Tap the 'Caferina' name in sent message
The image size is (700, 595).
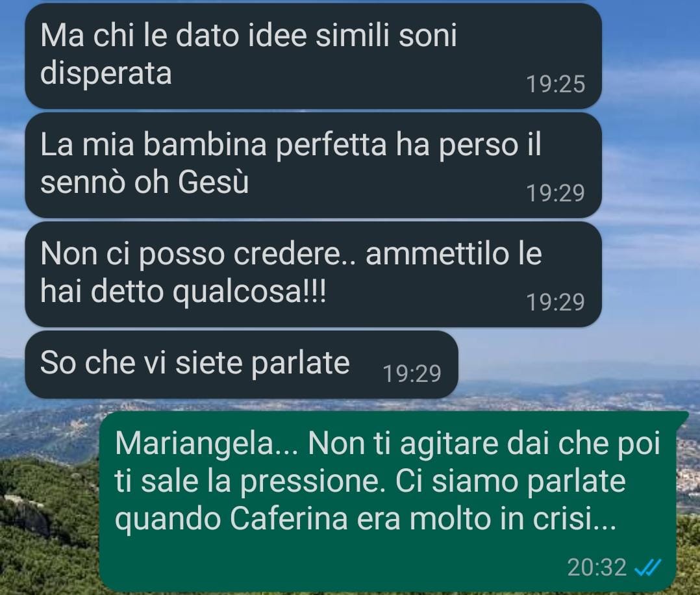[x=289, y=519]
